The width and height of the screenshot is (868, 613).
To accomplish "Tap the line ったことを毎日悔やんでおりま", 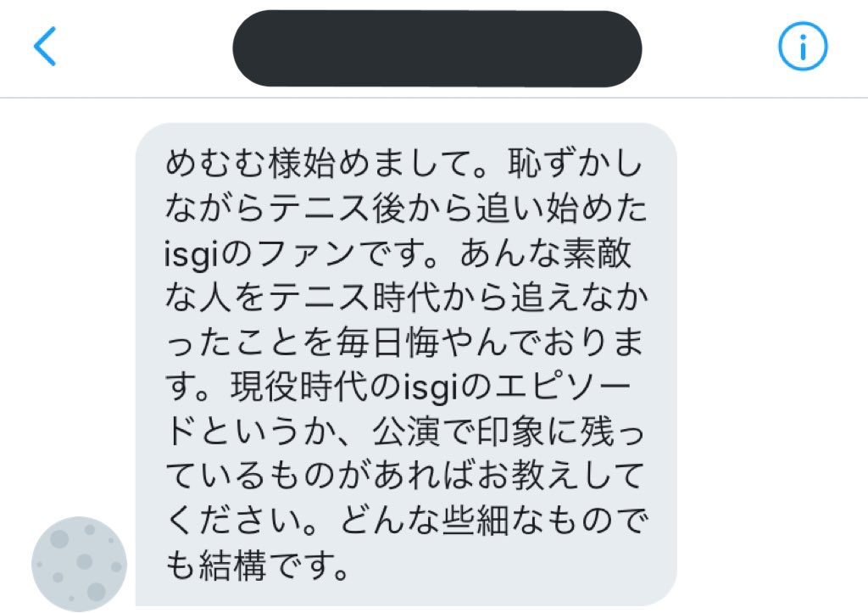I will 404,343.
